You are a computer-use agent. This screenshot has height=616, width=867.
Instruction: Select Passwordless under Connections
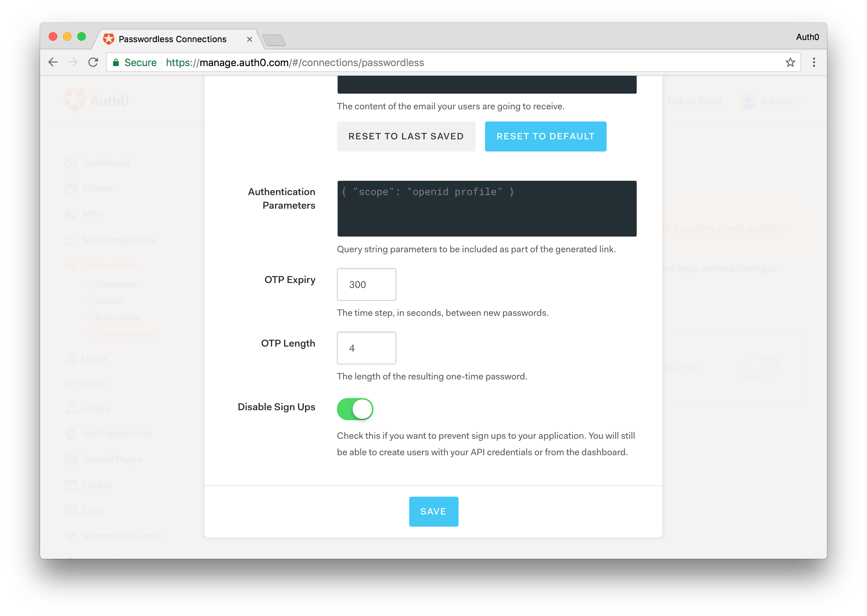(125, 333)
